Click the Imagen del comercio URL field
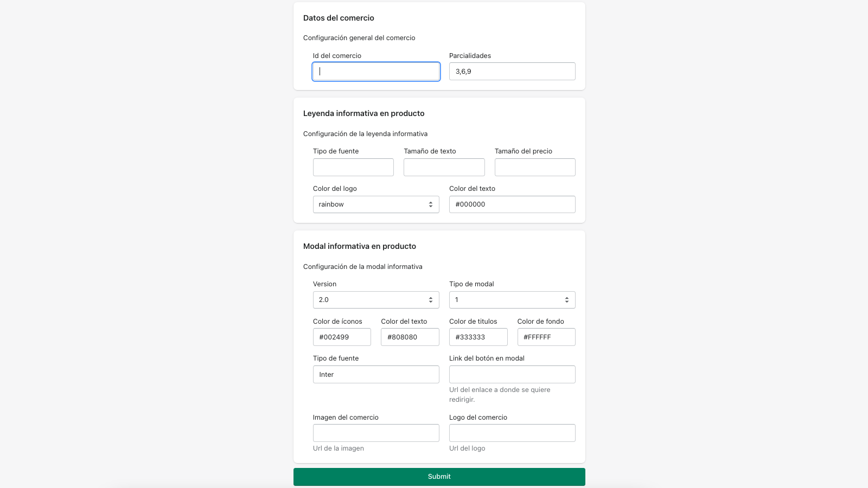Screen dimensions: 868x488 [376, 433]
